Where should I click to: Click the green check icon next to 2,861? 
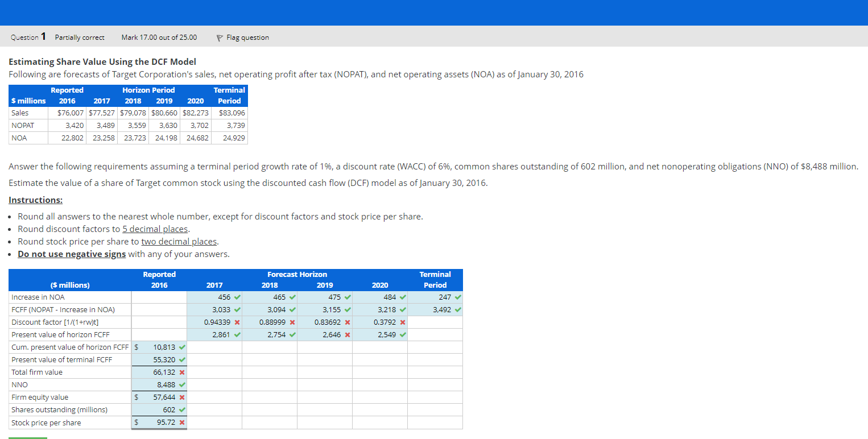[237, 334]
